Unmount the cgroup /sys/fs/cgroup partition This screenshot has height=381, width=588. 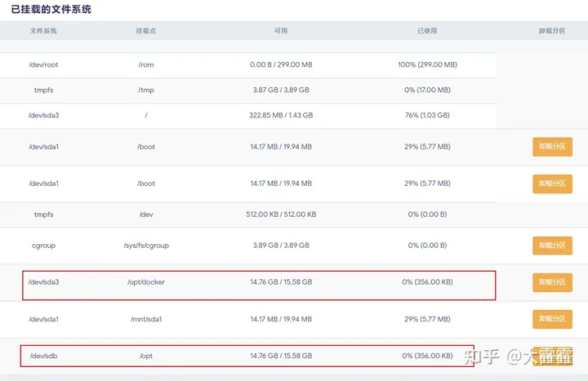(552, 245)
